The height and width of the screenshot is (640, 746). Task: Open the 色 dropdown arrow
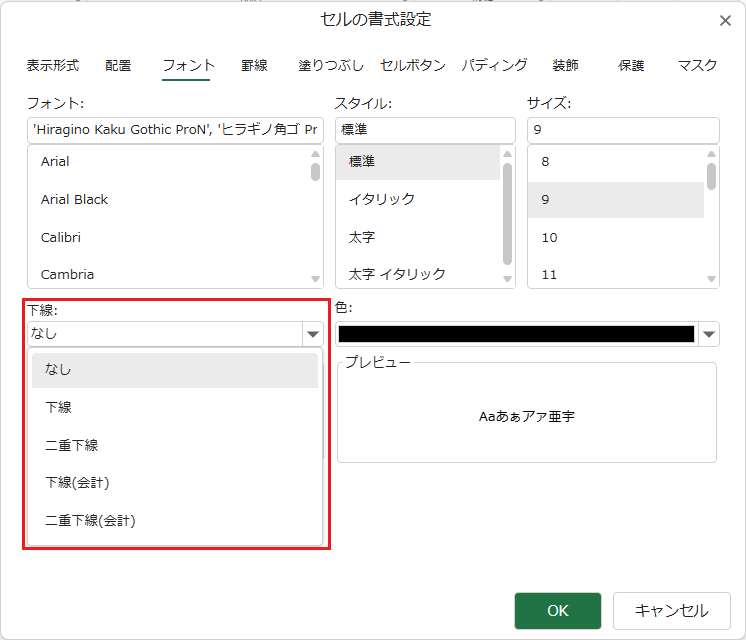coord(709,334)
